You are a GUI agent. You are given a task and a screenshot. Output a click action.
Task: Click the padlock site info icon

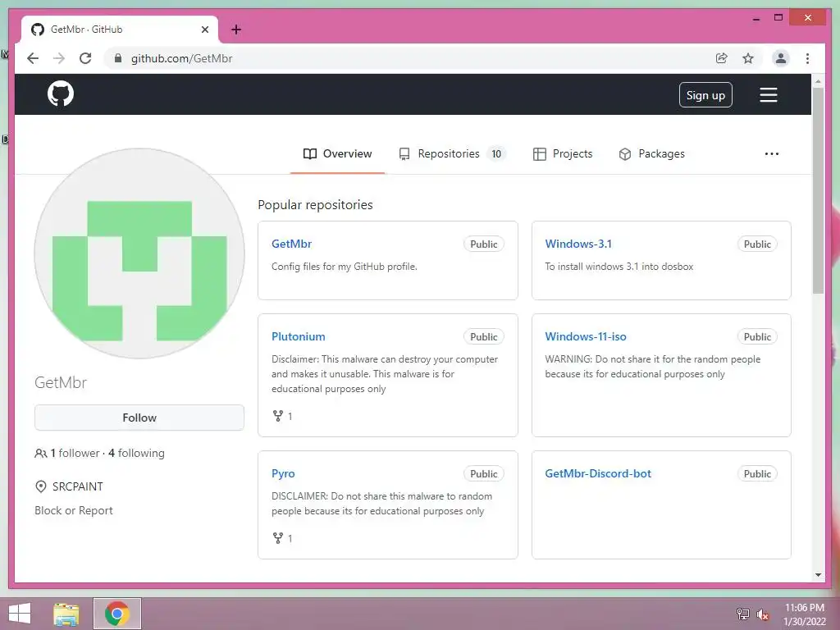(x=118, y=58)
